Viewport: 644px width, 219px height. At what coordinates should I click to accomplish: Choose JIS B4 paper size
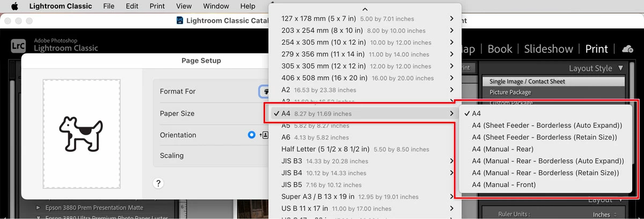tap(365, 173)
